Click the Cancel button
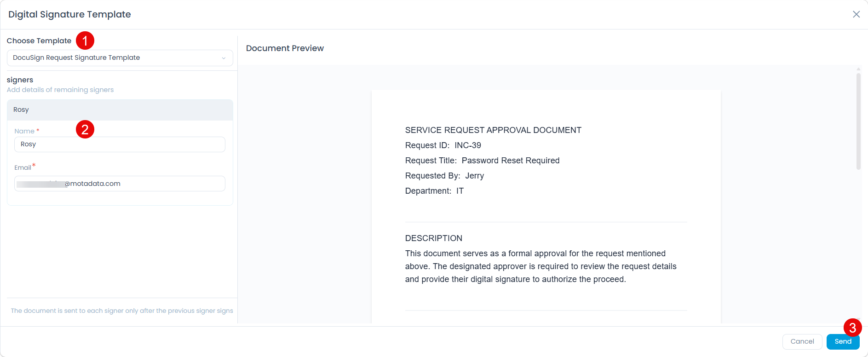Screen dimensions: 868x357 pyautogui.click(x=802, y=341)
